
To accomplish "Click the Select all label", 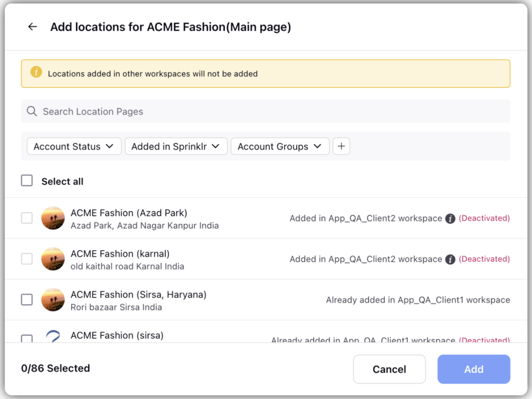I will (62, 181).
